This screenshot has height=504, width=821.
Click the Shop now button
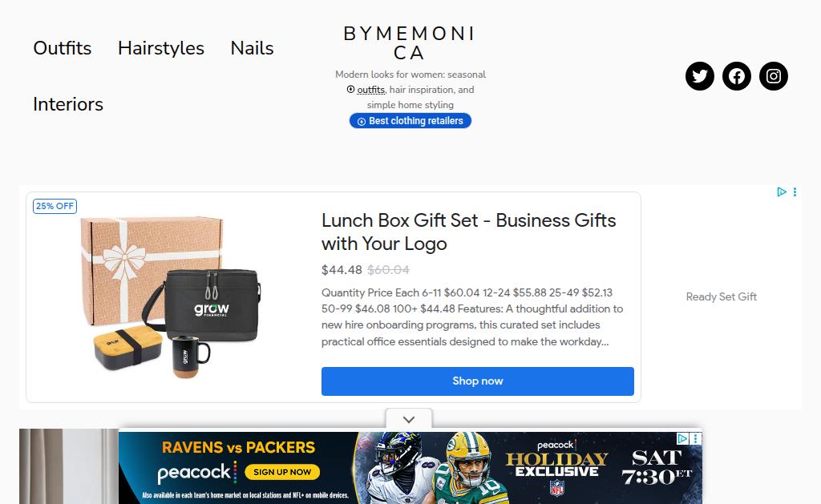click(x=478, y=381)
